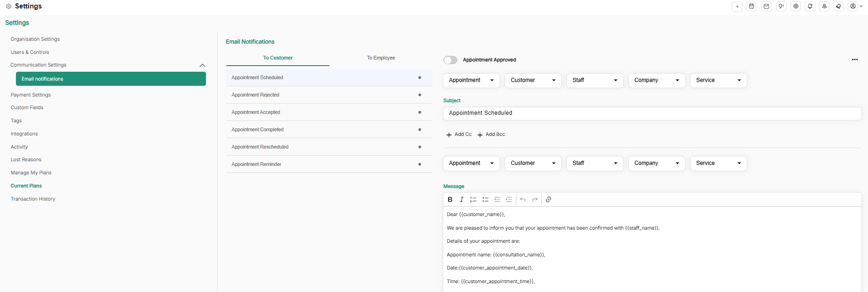Open the calendar icon in top bar
This screenshot has width=868, height=292.
751,7
